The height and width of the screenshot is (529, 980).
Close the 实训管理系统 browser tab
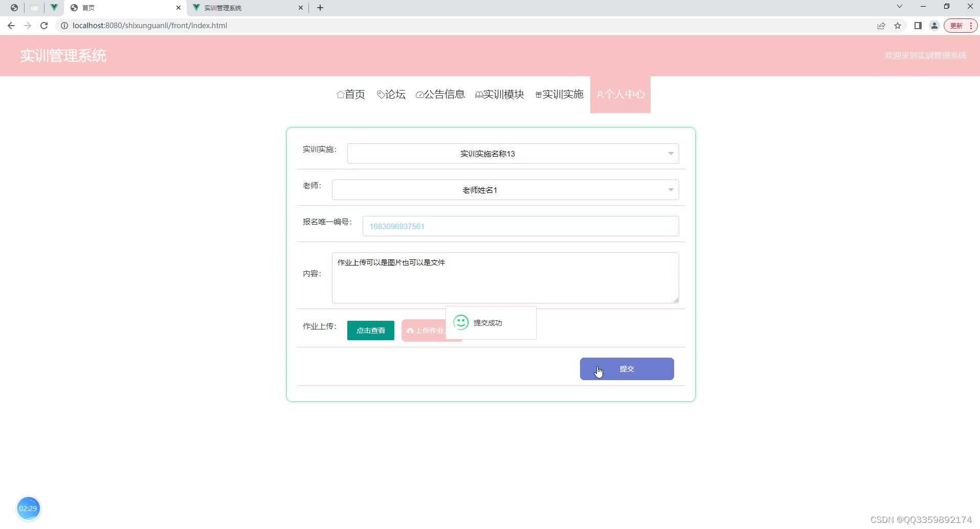[x=301, y=8]
